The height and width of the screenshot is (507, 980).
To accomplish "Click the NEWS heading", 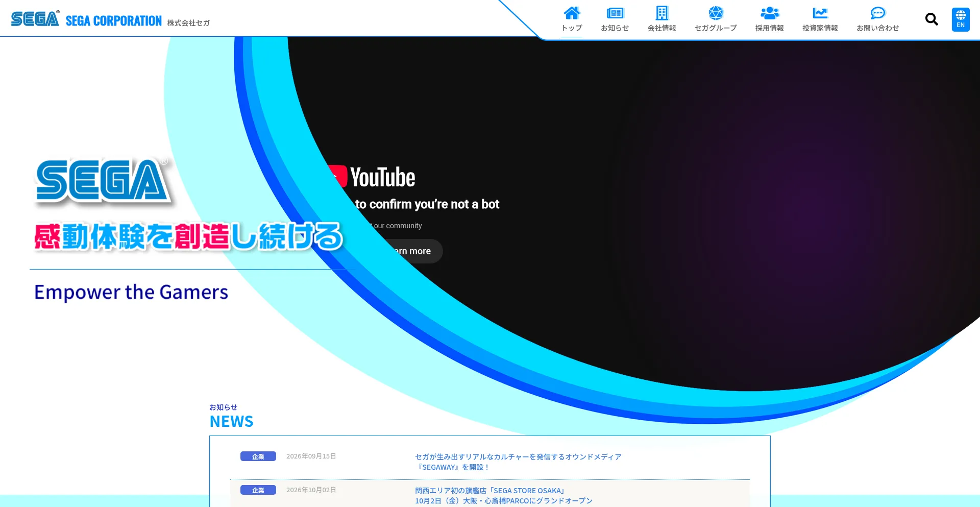I will click(x=232, y=421).
